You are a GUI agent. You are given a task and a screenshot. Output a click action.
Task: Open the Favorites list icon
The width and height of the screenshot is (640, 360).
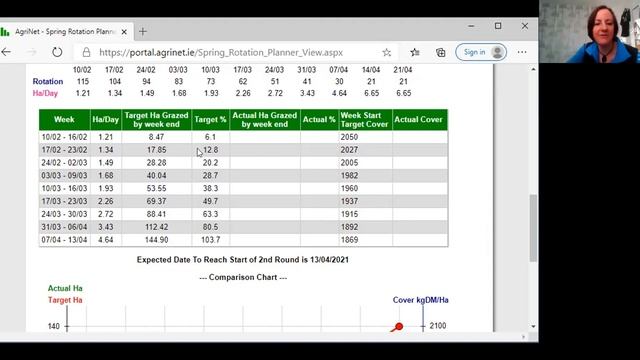(415, 52)
